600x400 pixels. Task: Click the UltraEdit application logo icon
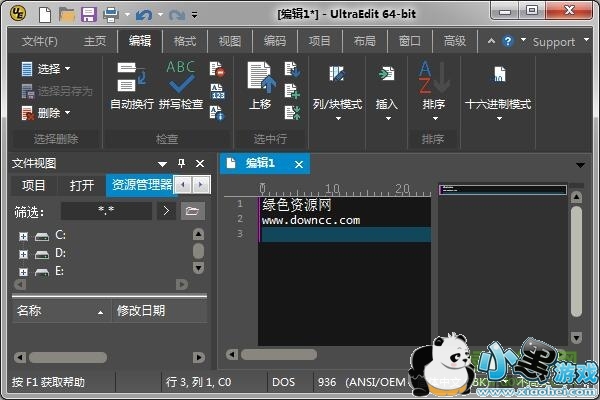click(x=17, y=14)
